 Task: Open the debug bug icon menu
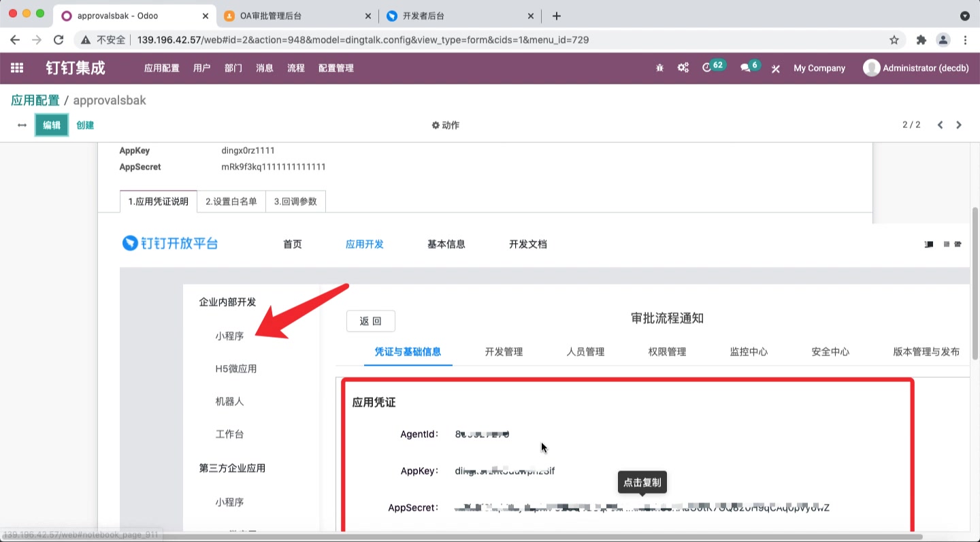tap(659, 68)
